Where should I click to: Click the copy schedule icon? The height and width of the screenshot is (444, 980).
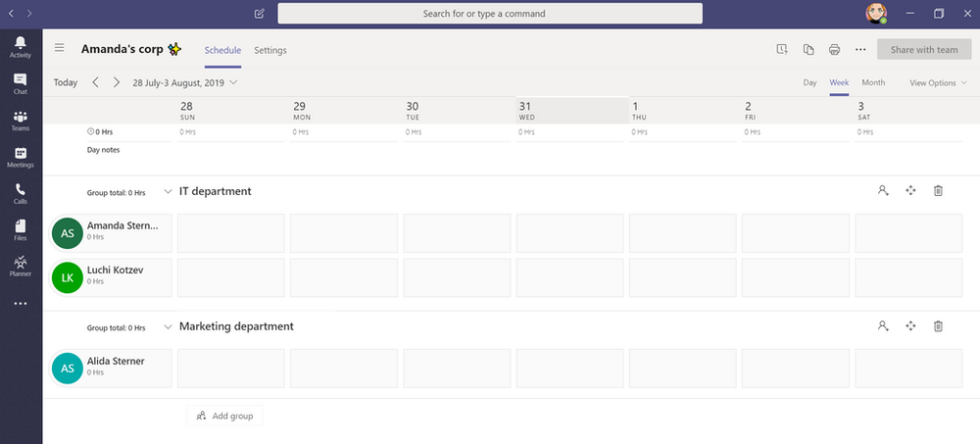(808, 49)
